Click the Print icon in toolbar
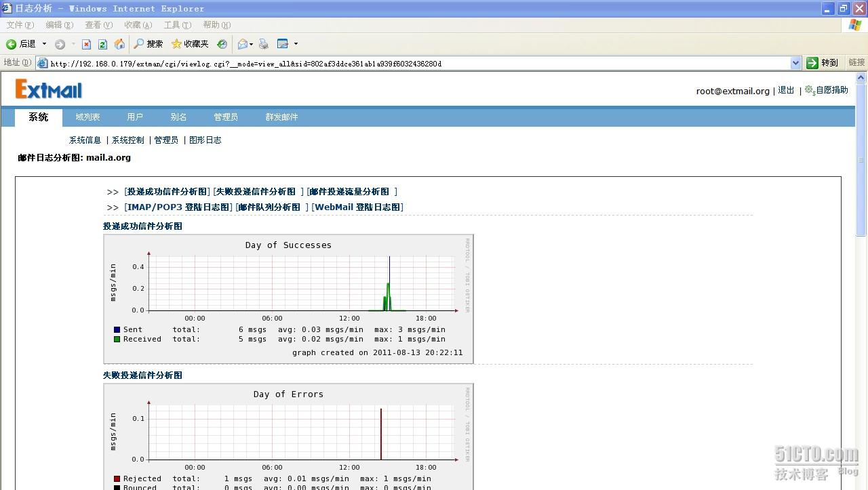This screenshot has width=868, height=490. click(x=264, y=44)
